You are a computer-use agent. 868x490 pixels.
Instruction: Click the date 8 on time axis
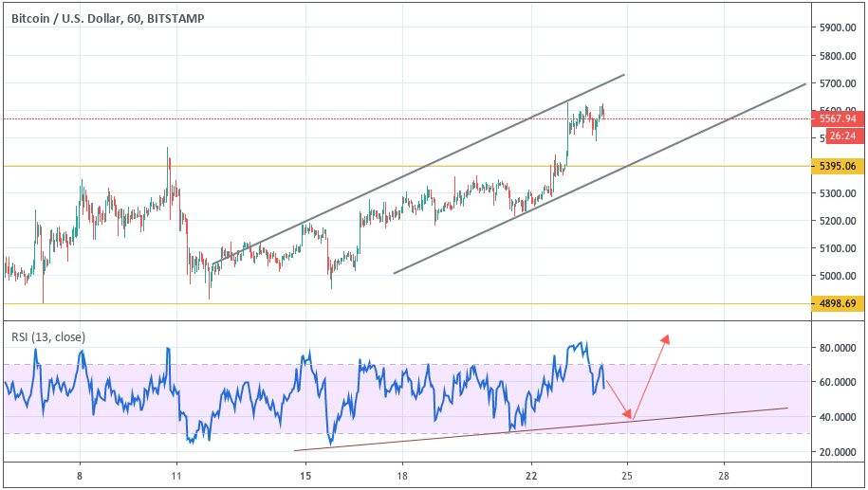click(80, 476)
